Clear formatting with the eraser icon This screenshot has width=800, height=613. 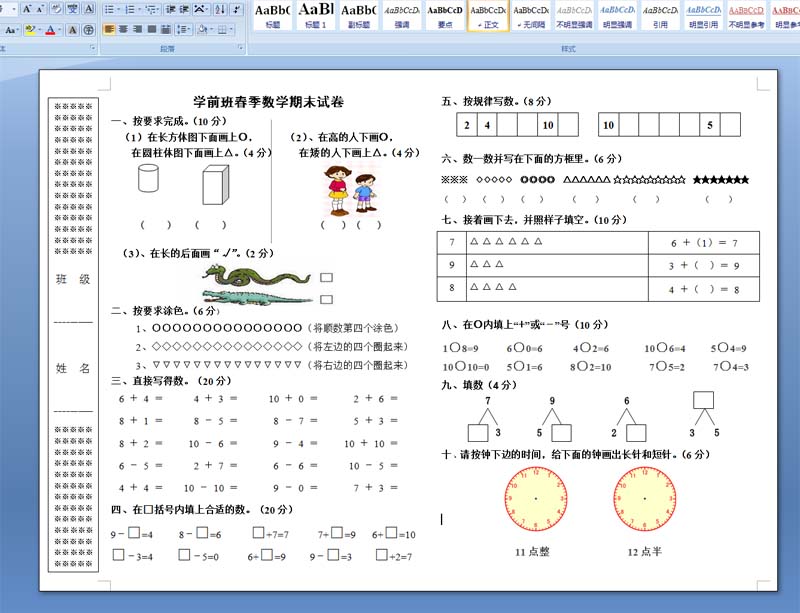(x=56, y=9)
